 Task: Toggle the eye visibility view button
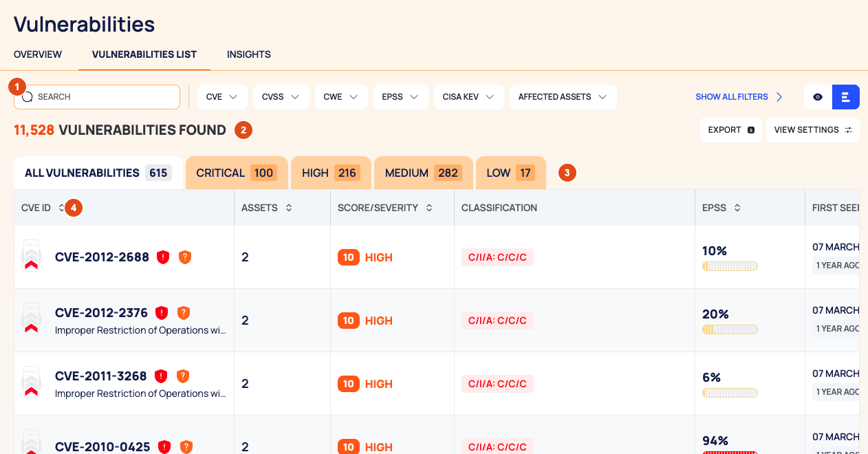[818, 97]
